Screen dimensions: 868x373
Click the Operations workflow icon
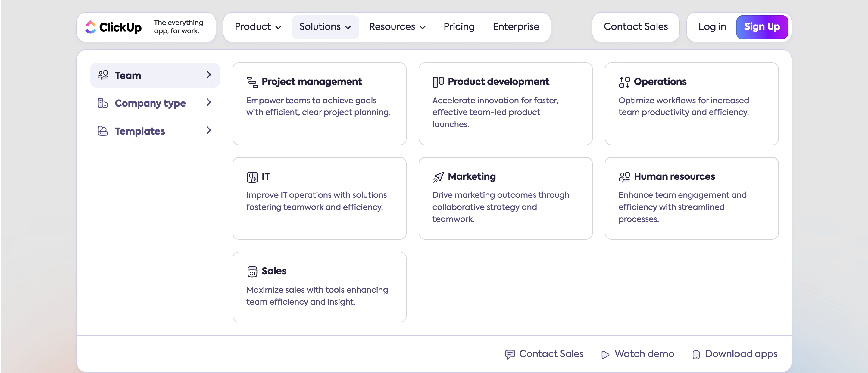[624, 82]
